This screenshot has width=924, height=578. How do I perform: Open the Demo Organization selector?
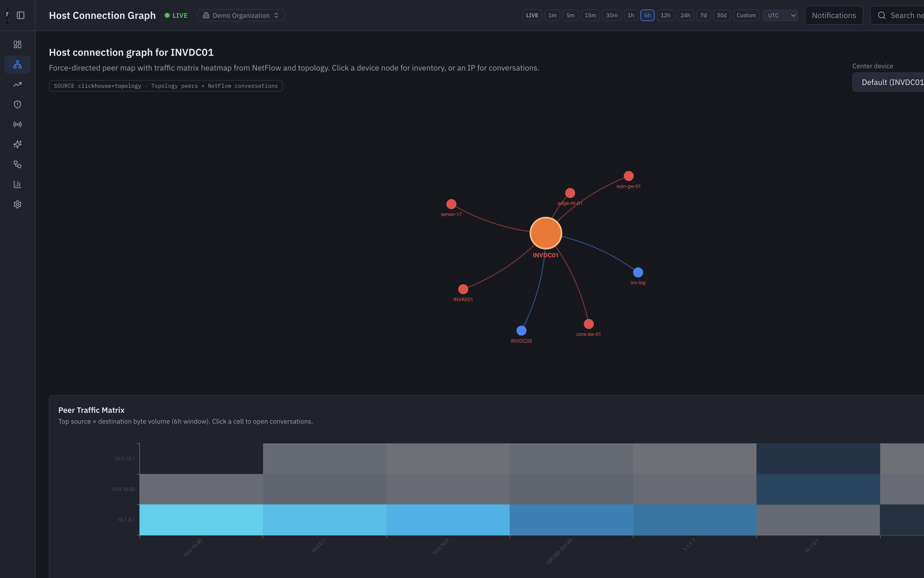(x=241, y=15)
